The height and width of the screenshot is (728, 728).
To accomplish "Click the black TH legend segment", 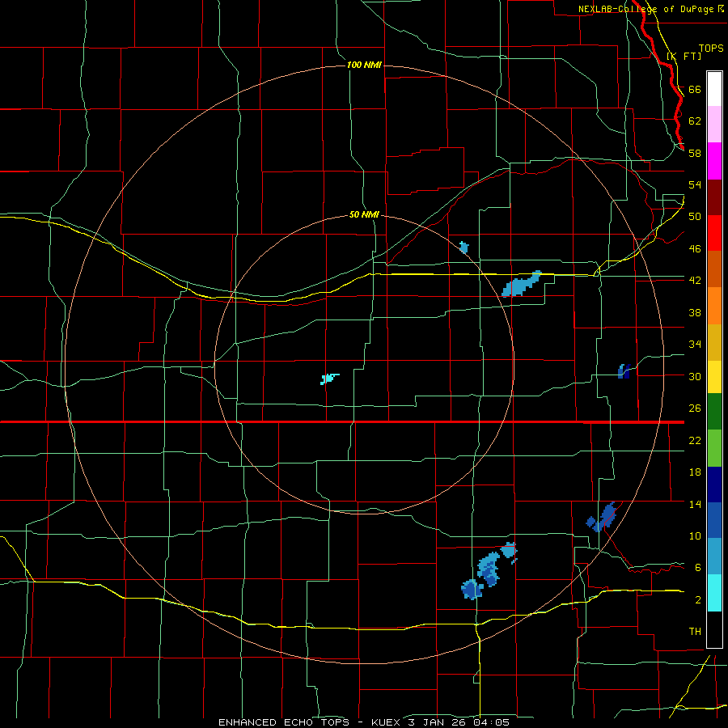I will [x=714, y=629].
